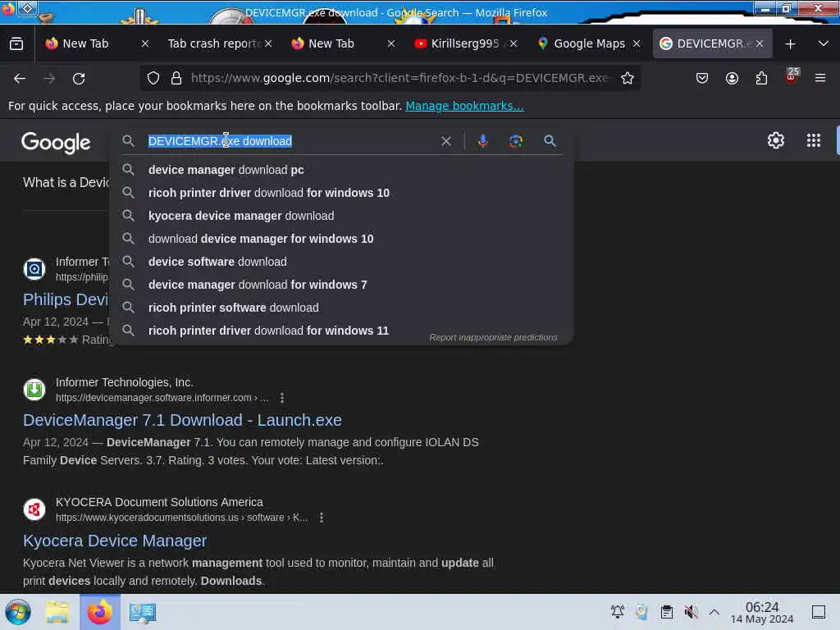Open tracking protection shield icon

pos(153,78)
